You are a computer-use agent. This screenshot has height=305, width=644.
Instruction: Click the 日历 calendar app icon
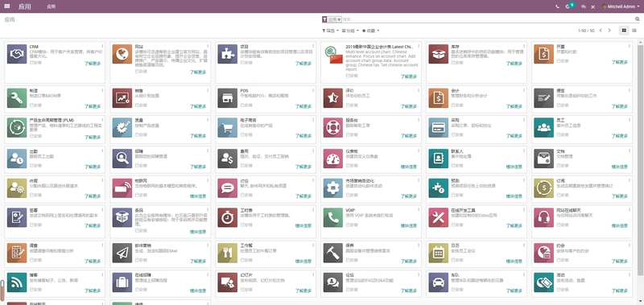(x=438, y=253)
